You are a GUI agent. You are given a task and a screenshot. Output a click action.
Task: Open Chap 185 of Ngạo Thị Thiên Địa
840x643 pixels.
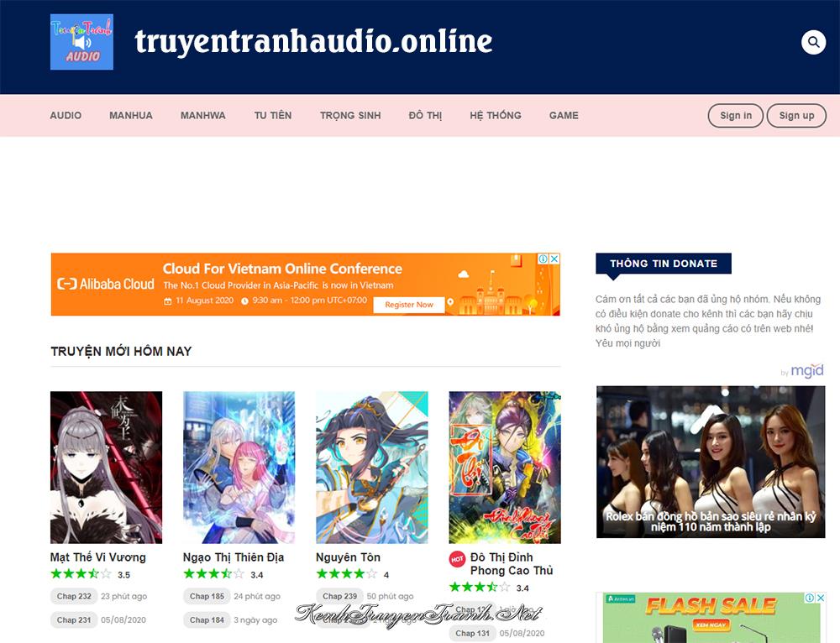[x=207, y=596]
